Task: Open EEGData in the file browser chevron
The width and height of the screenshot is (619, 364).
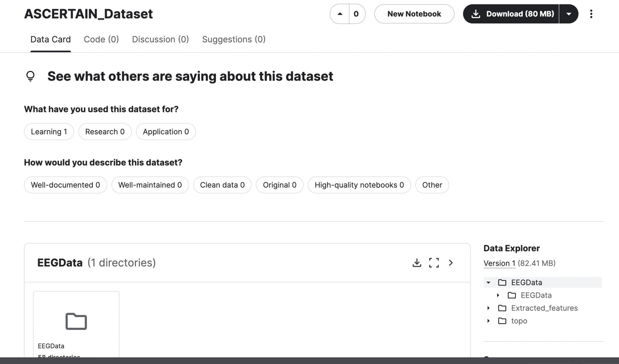Action: point(451,263)
